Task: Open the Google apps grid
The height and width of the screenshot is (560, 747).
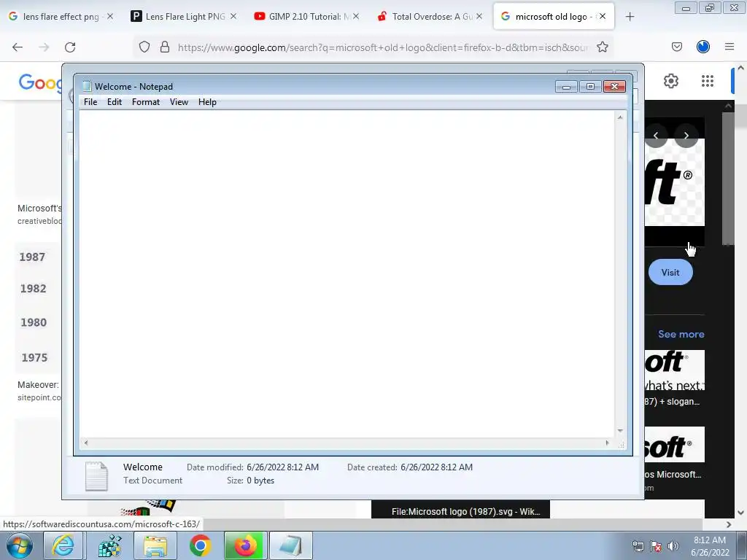Action: point(708,81)
